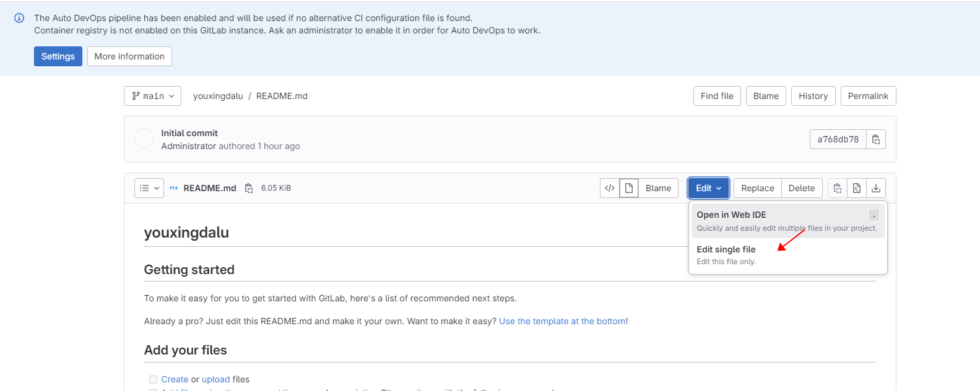Open commit a768db78 link
The image size is (980, 391).
[x=838, y=139]
